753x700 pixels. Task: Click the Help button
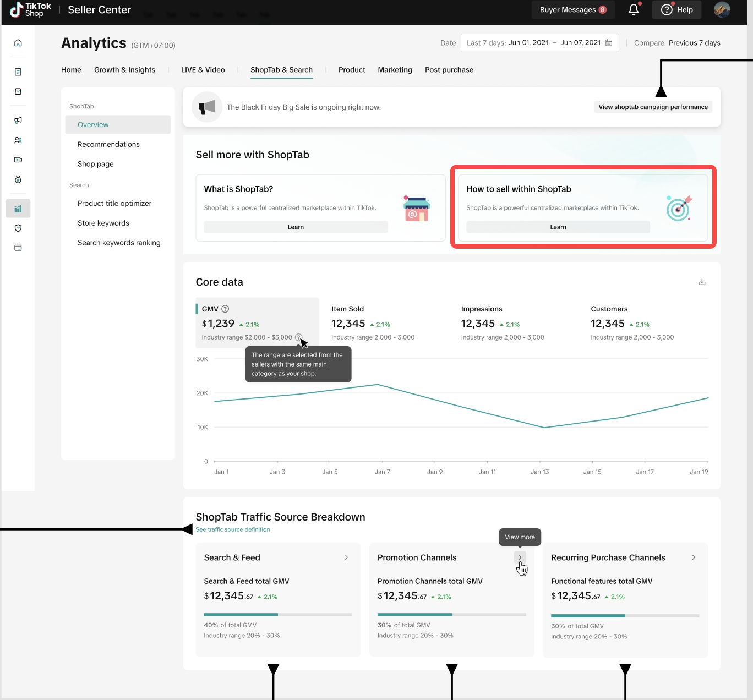coord(677,10)
